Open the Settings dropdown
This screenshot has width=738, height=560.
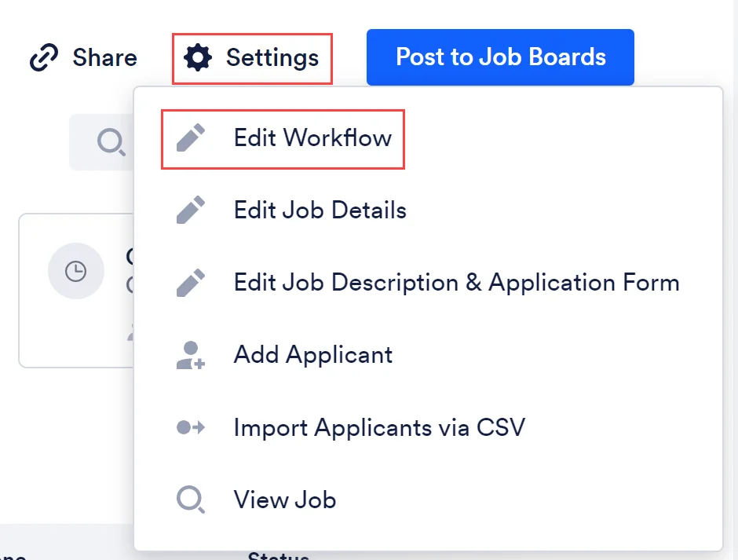point(252,58)
